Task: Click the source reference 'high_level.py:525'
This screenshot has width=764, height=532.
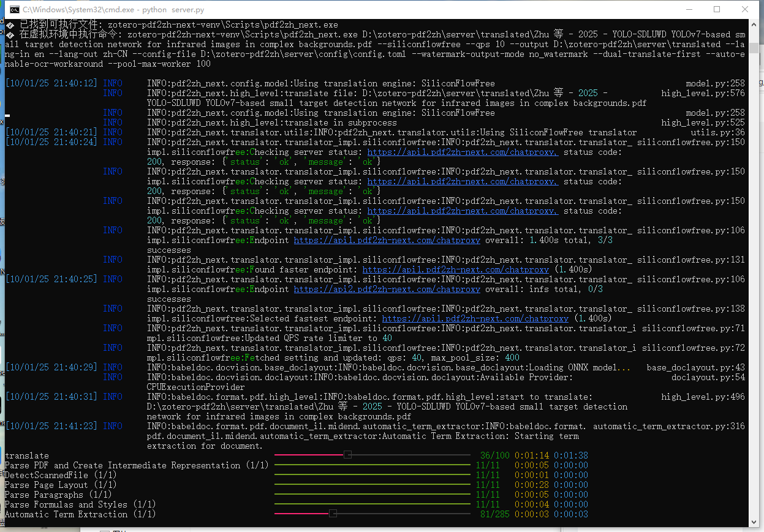Action: tap(703, 122)
